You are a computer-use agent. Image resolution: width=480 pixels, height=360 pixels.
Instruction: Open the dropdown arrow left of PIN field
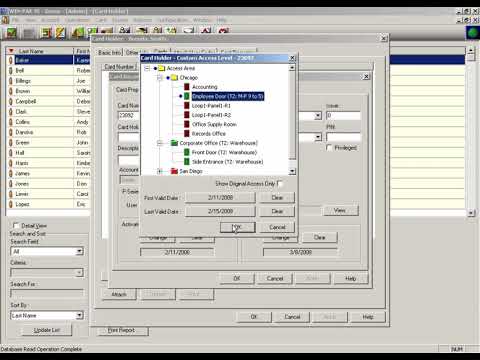point(318,137)
